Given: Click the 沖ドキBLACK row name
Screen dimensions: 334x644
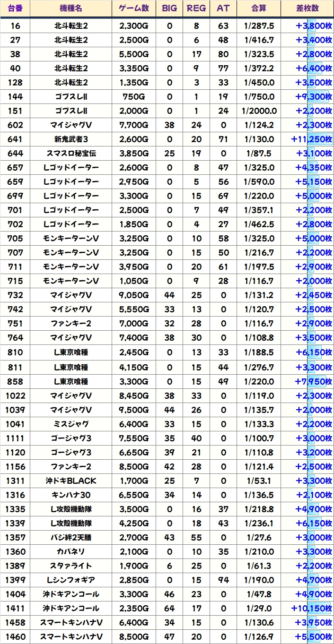Looking at the screenshot, I should point(71,481).
